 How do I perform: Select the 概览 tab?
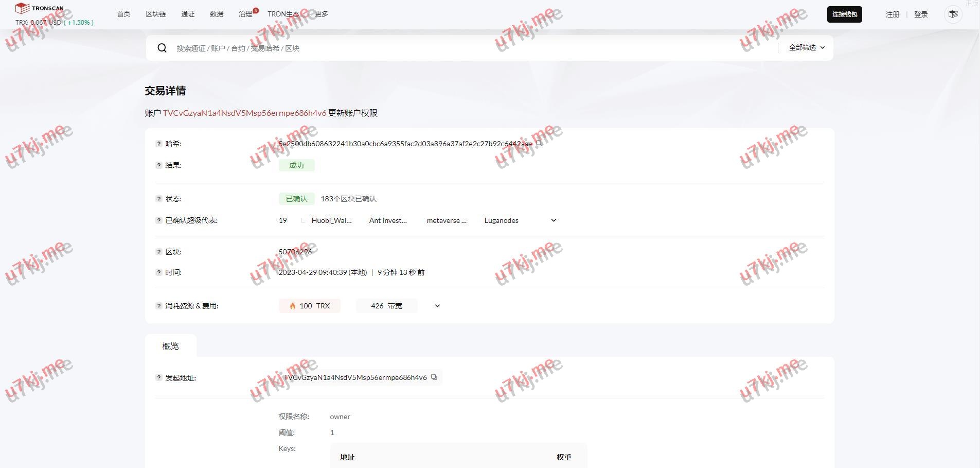(170, 346)
